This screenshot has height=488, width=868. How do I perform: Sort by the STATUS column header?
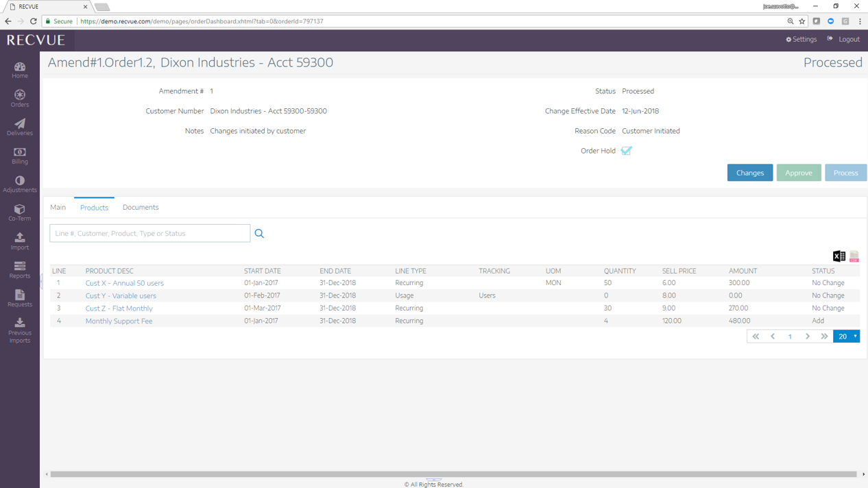[823, 271]
